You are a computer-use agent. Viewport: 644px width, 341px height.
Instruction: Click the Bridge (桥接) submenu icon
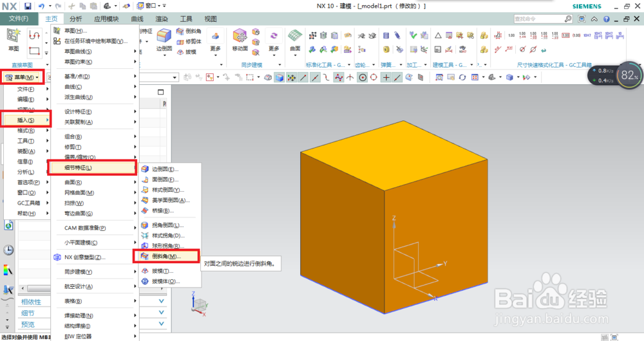pyautogui.click(x=145, y=210)
